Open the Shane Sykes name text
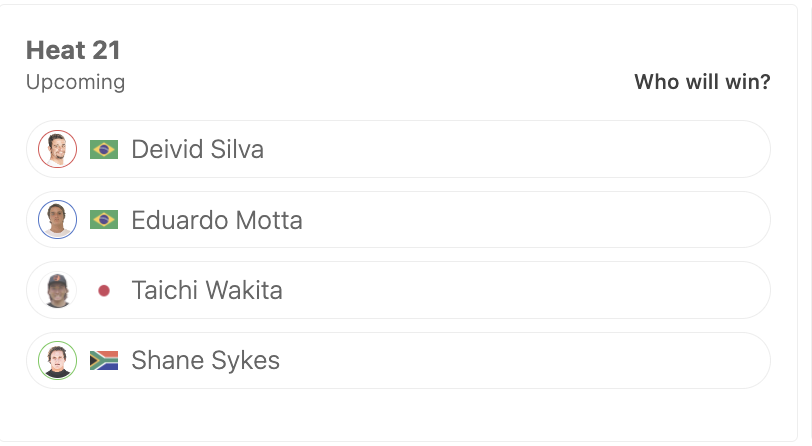812x446 pixels. [206, 361]
